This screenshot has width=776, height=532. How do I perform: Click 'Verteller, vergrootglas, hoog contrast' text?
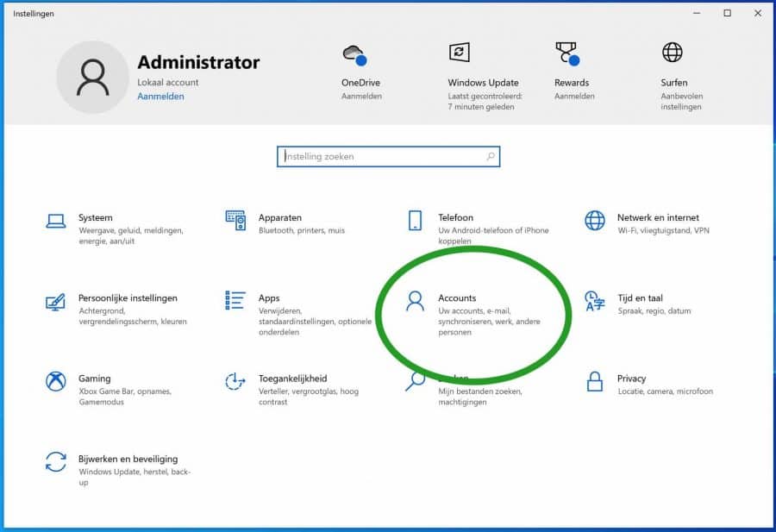click(309, 397)
